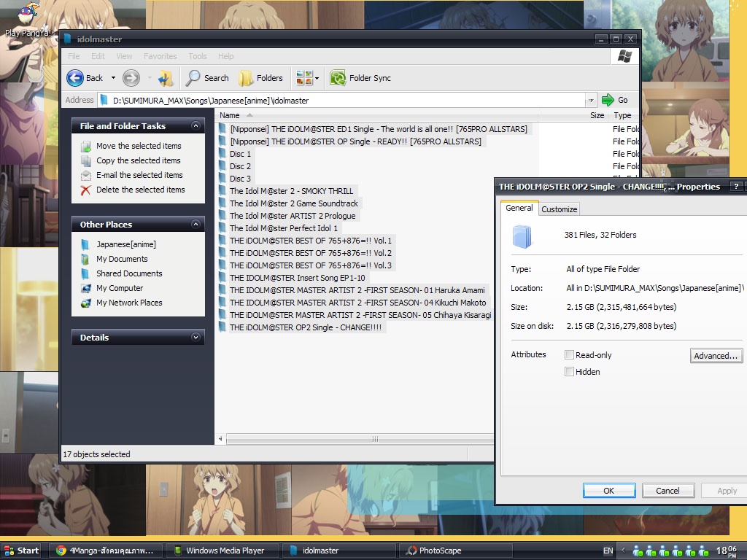The height and width of the screenshot is (560, 747).
Task: Expand the Details panel
Action: [196, 337]
